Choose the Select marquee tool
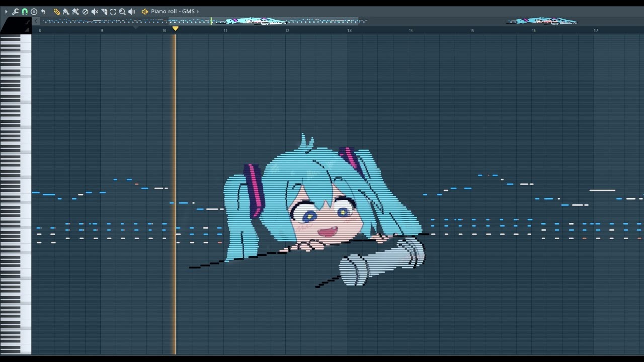Viewport: 644px width, 362px height. (x=113, y=12)
